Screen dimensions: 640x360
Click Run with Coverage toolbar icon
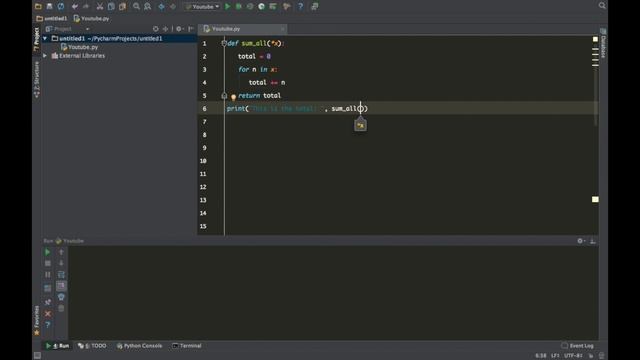pyautogui.click(x=250, y=6)
